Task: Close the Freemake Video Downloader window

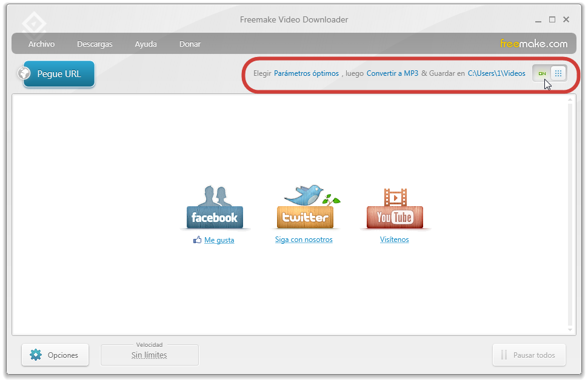Action: click(566, 19)
